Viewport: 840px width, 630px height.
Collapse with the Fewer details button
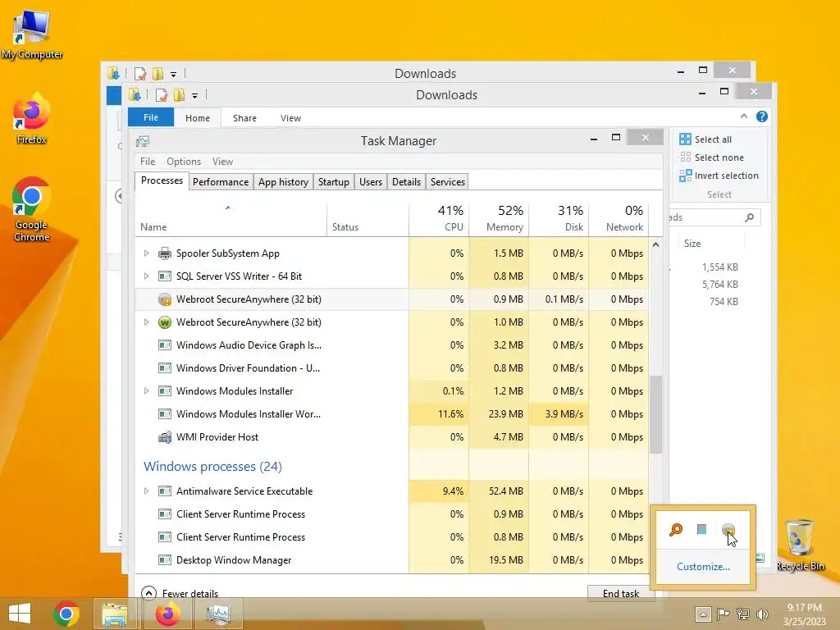point(180,592)
